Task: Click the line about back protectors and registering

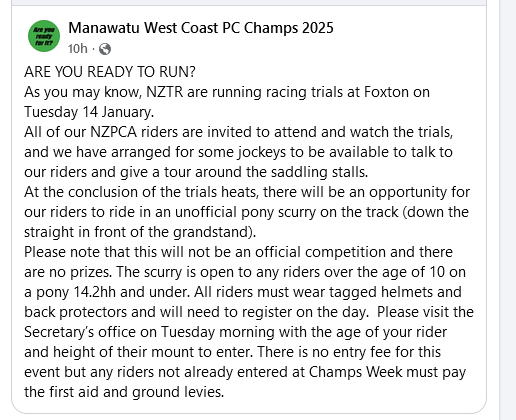Action: [x=249, y=312]
